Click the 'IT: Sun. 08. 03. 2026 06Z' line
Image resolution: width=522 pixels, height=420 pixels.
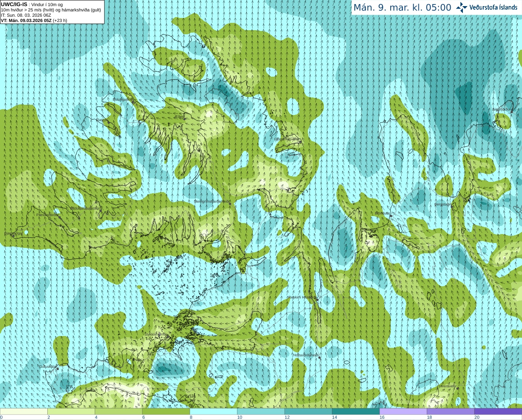(x=26, y=15)
